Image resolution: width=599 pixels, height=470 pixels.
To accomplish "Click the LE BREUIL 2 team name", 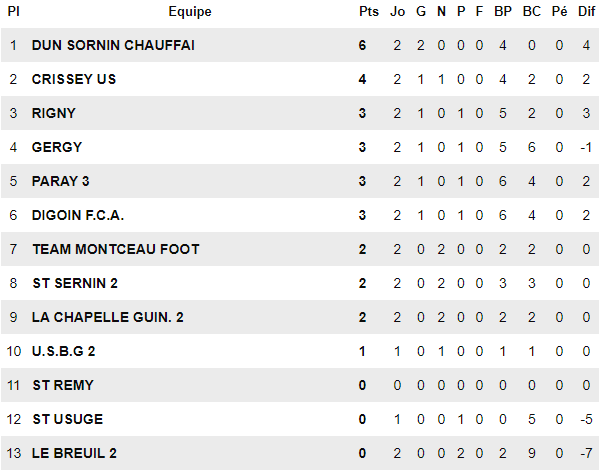I will [x=74, y=453].
